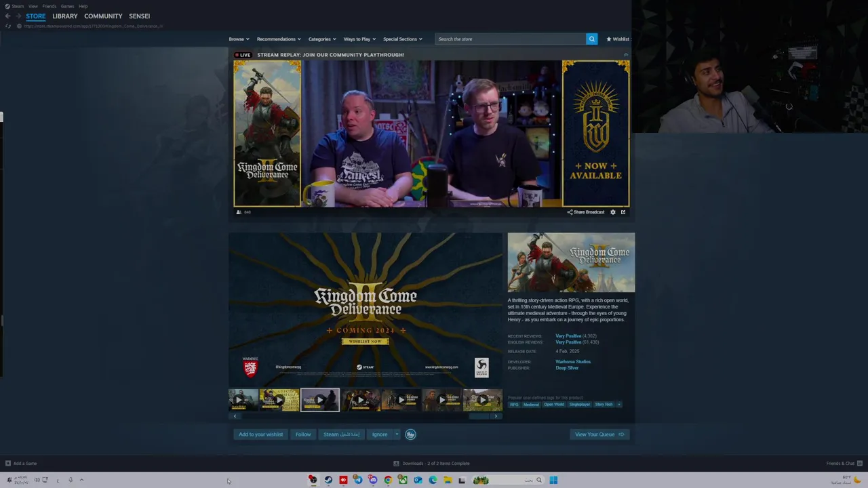Open the Wishlist star link
Viewport: 868px width, 488px height.
click(618, 39)
